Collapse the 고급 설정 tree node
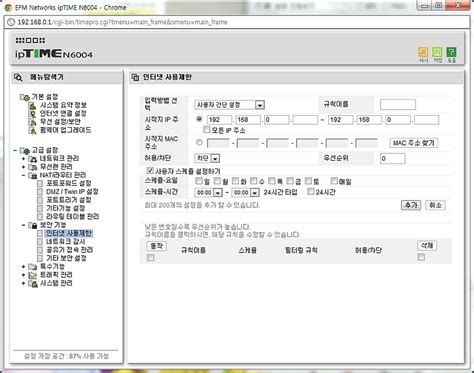 coord(15,150)
